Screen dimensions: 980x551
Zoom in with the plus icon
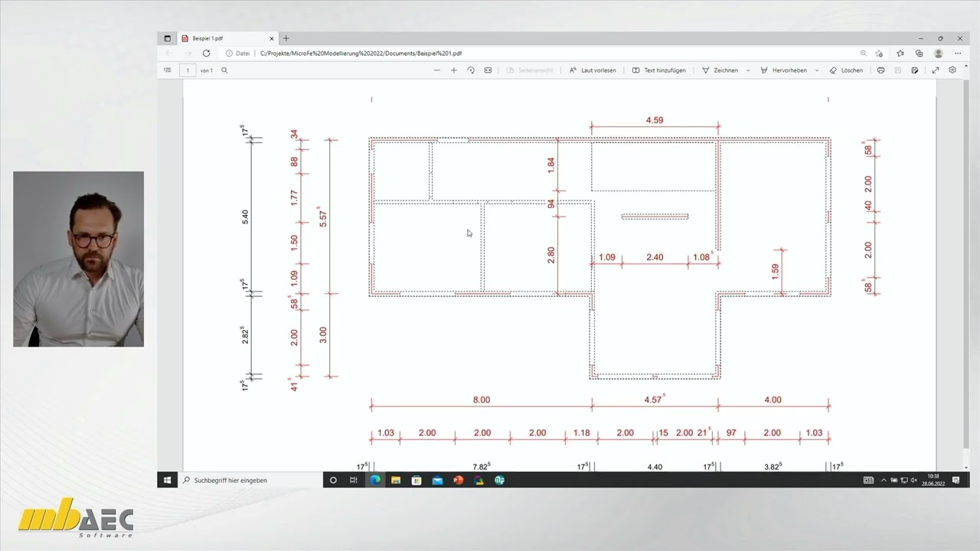pyautogui.click(x=453, y=70)
